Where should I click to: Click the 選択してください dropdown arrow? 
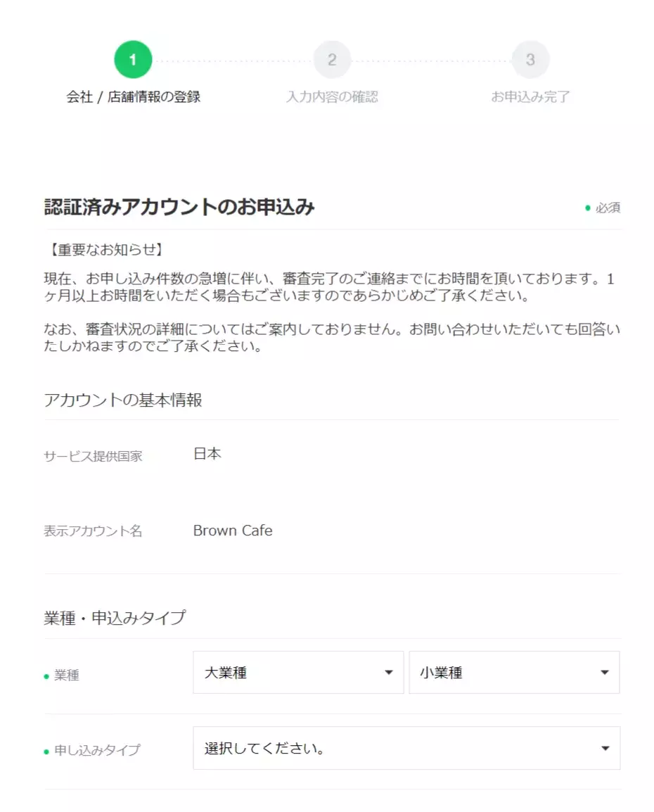point(605,748)
